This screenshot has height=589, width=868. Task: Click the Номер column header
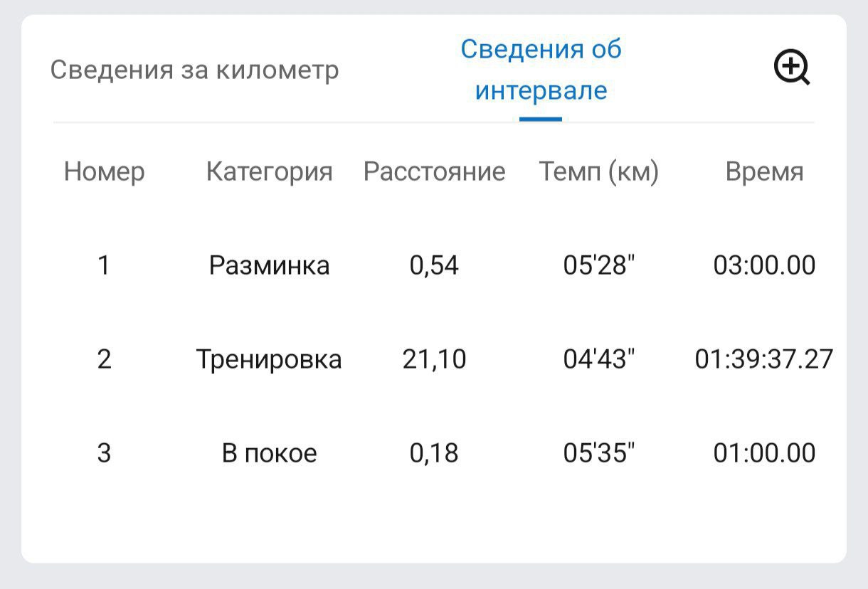tap(104, 171)
